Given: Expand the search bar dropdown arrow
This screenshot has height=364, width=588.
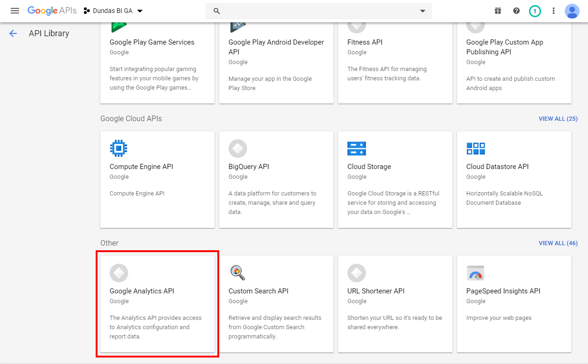Looking at the screenshot, I should [423, 11].
